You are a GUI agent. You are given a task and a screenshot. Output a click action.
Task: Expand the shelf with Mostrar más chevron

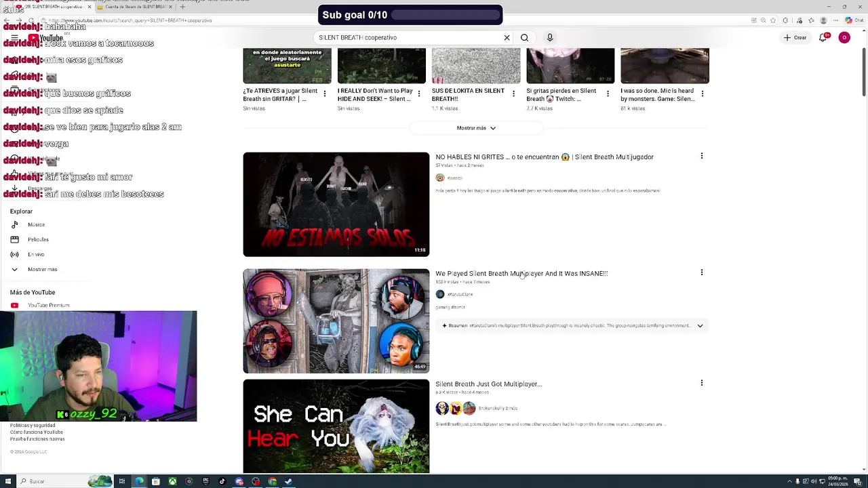click(x=476, y=128)
